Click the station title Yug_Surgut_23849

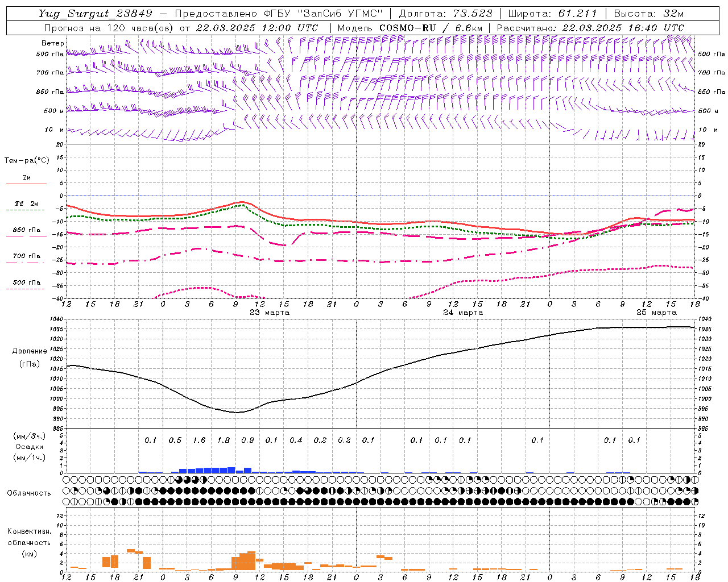[x=96, y=13]
